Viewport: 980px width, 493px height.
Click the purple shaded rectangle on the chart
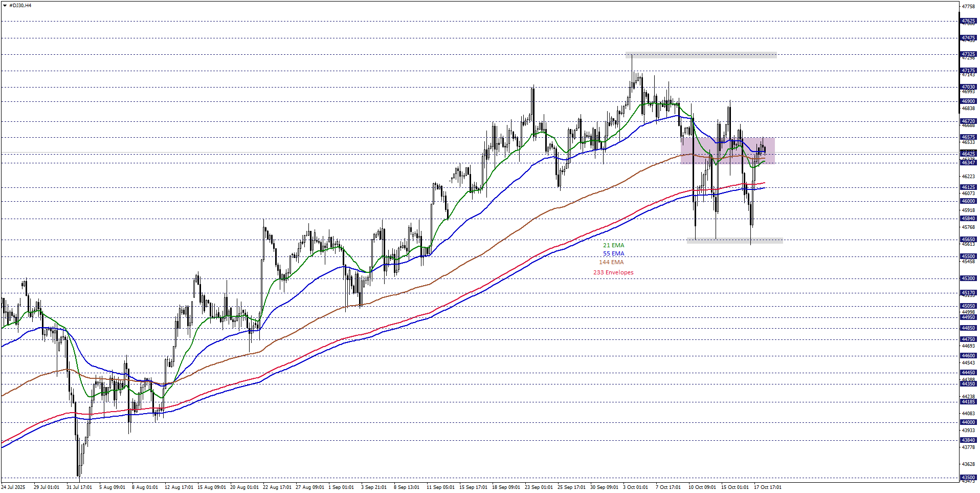click(x=727, y=151)
